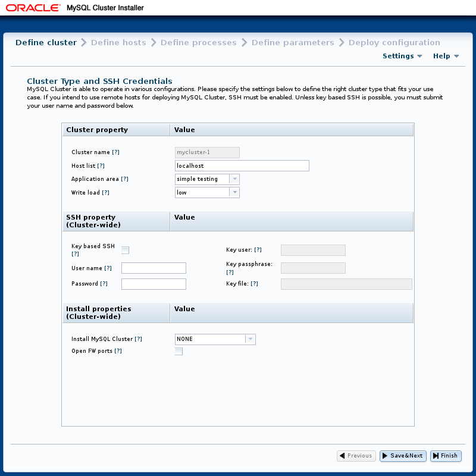Viewport: 476px width, 476px height.
Task: Click the Host list text field
Action: click(242, 166)
